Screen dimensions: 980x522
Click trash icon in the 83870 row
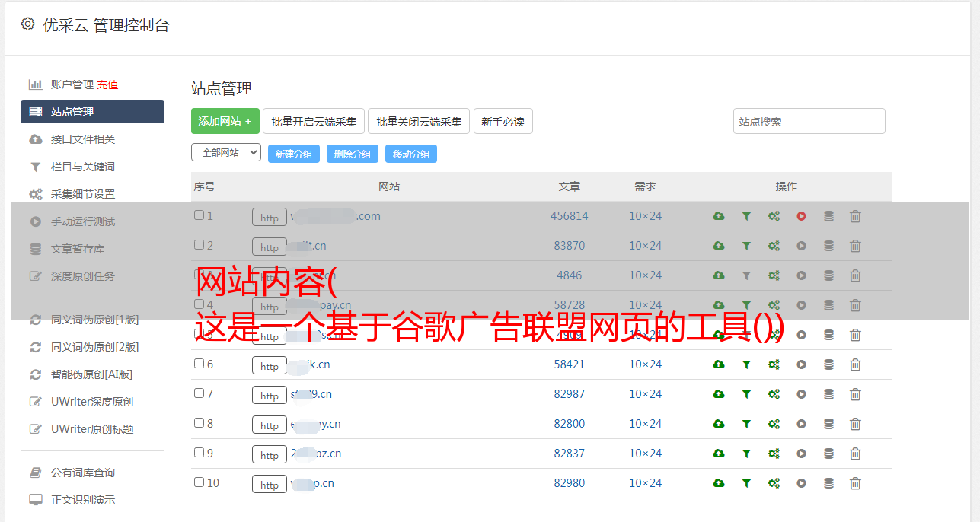(855, 246)
